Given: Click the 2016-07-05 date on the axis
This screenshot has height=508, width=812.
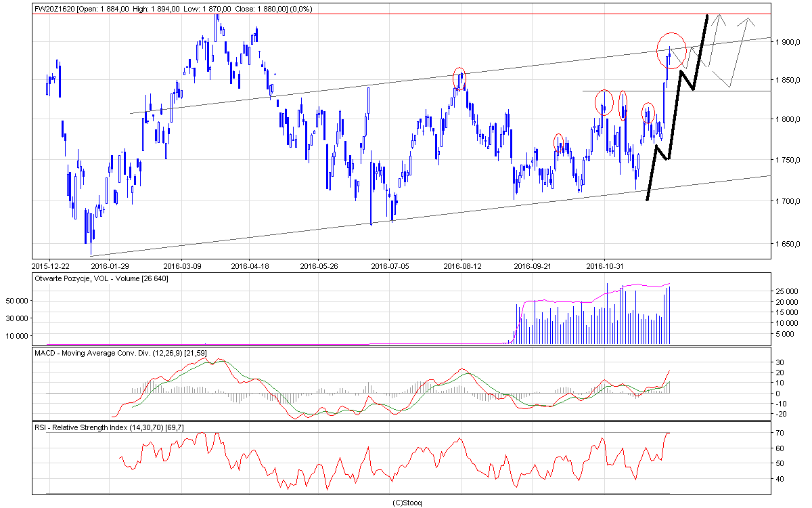Looking at the screenshot, I should tap(390, 266).
